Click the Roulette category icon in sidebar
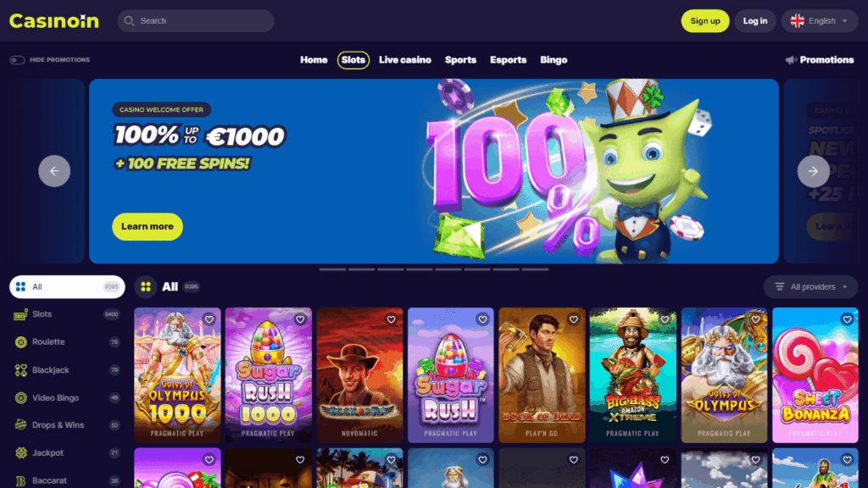Screen dimensions: 868x488 (21, 342)
